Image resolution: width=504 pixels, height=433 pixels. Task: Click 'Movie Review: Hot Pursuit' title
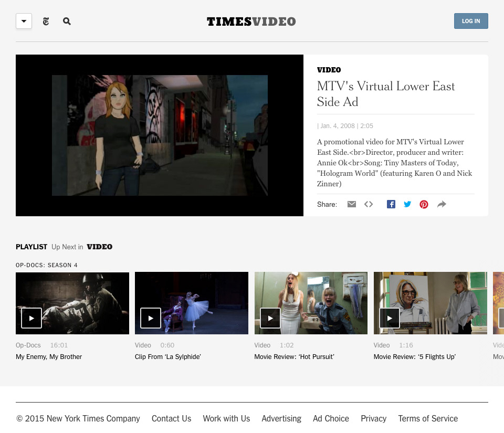click(x=294, y=357)
